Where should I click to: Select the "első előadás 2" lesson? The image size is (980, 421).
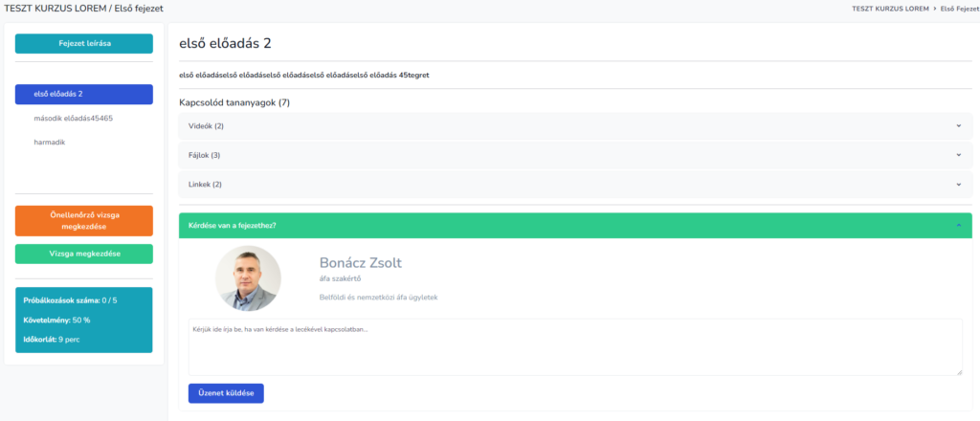point(84,95)
